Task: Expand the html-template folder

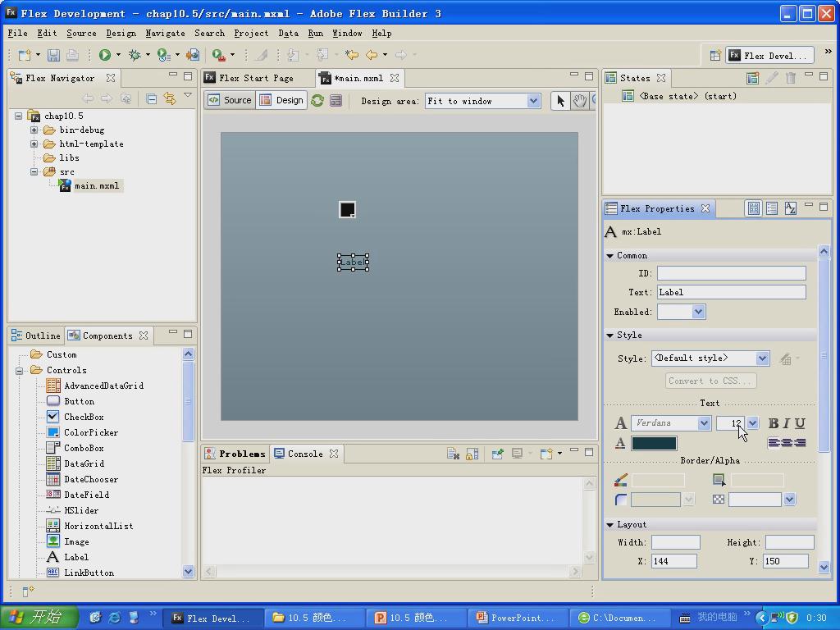Action: (34, 144)
